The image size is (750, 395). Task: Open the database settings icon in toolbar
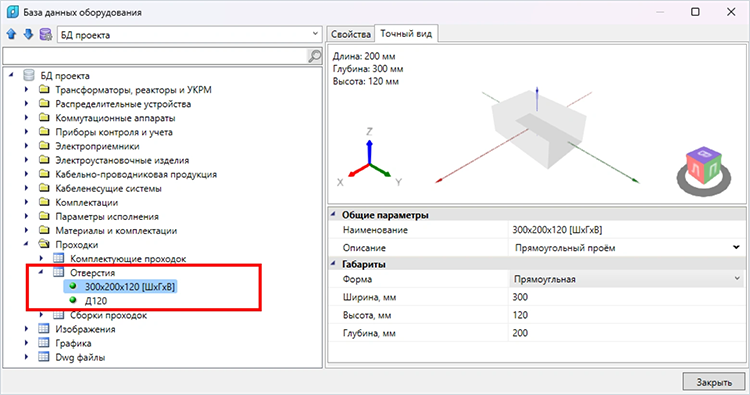pyautogui.click(x=45, y=34)
